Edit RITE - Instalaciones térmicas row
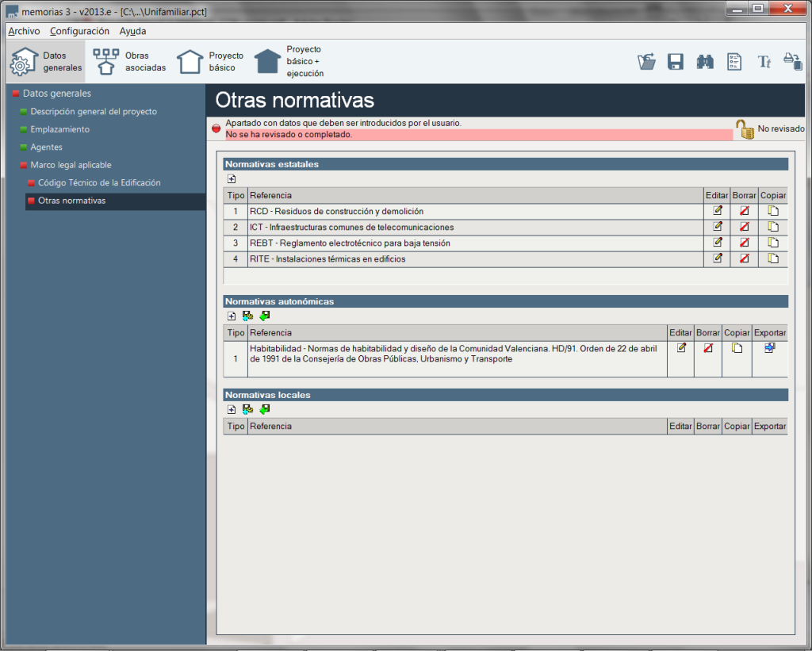This screenshot has width=812, height=651. (x=717, y=258)
